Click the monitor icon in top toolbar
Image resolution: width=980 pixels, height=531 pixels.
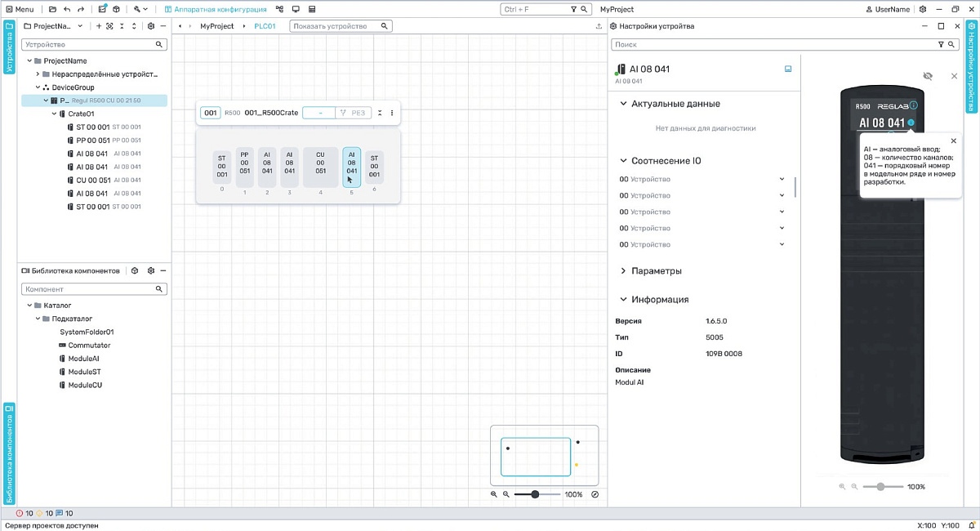tap(296, 10)
